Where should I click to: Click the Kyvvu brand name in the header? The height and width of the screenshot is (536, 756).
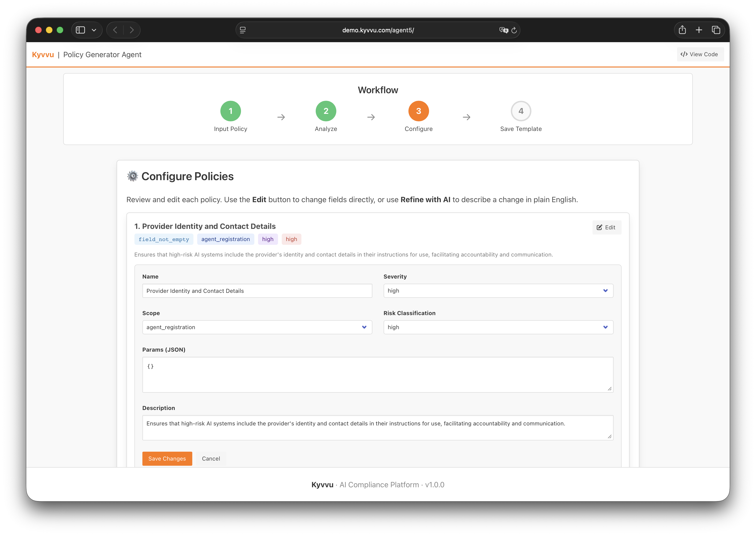click(x=43, y=54)
